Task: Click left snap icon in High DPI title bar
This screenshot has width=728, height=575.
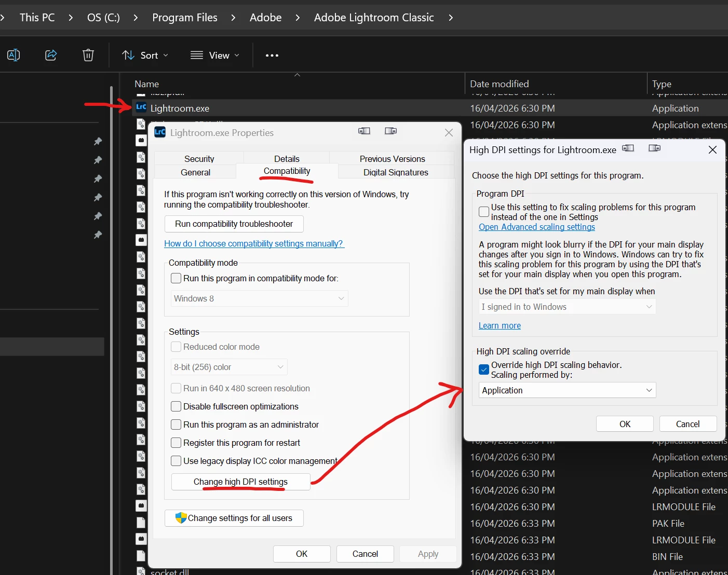Action: [628, 148]
